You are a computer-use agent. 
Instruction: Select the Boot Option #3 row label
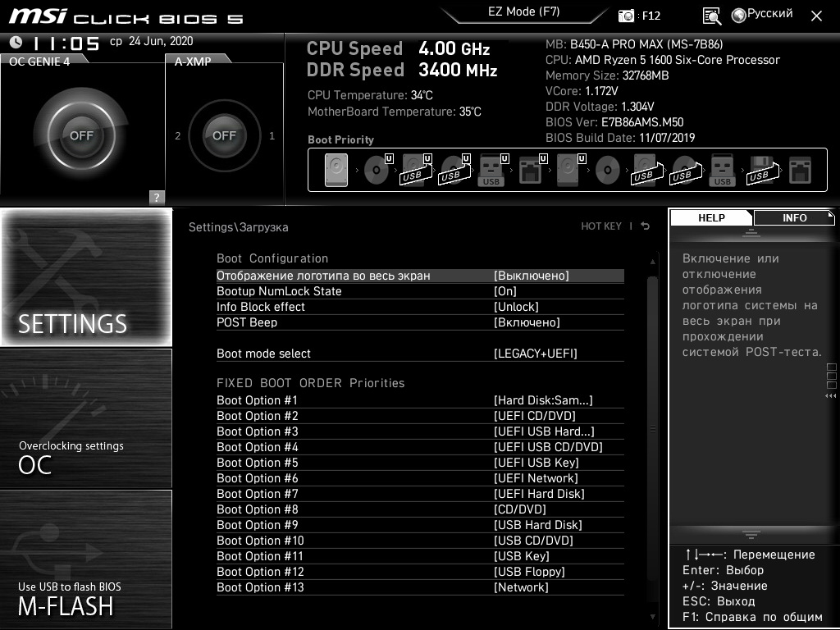(x=257, y=431)
